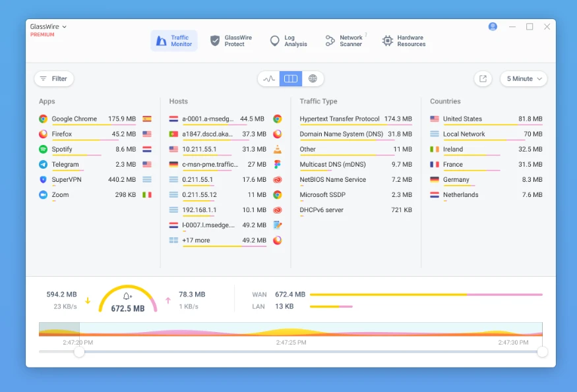Select the Telegram icon in Apps
This screenshot has height=392, width=577.
(43, 164)
